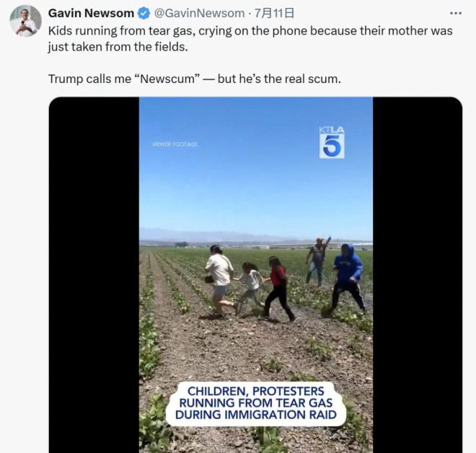Image resolution: width=476 pixels, height=453 pixels.
Task: Click the small child in the white outfit
Action: pyautogui.click(x=251, y=286)
